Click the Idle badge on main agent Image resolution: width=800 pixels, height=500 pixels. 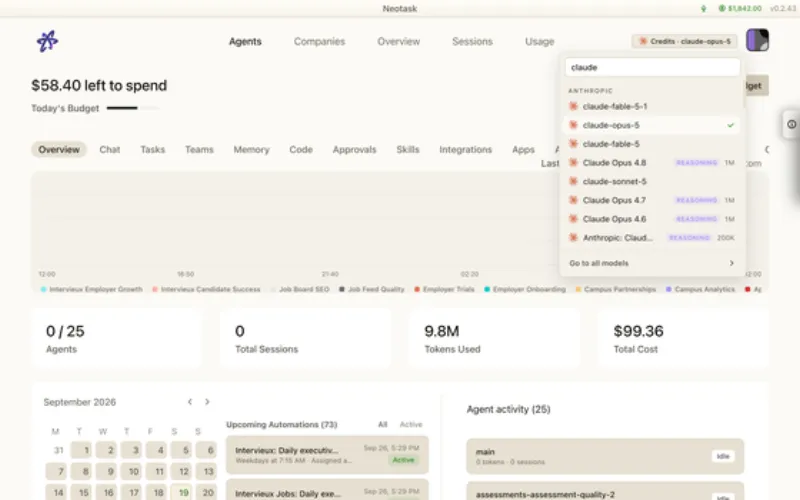point(723,456)
